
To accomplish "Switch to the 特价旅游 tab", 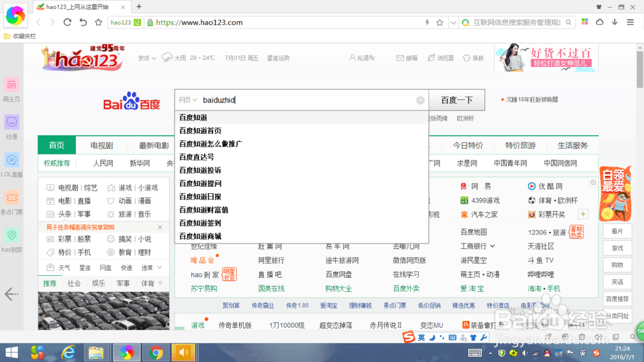I will [x=520, y=146].
